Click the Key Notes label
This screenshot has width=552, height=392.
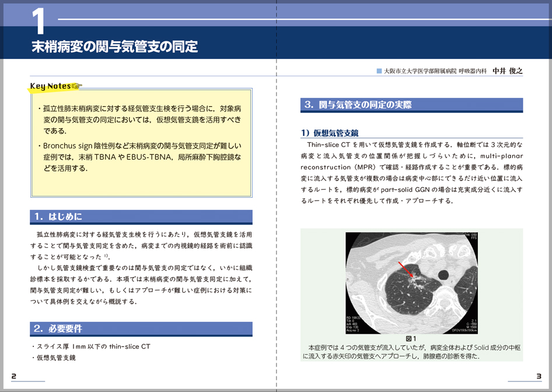click(x=50, y=86)
